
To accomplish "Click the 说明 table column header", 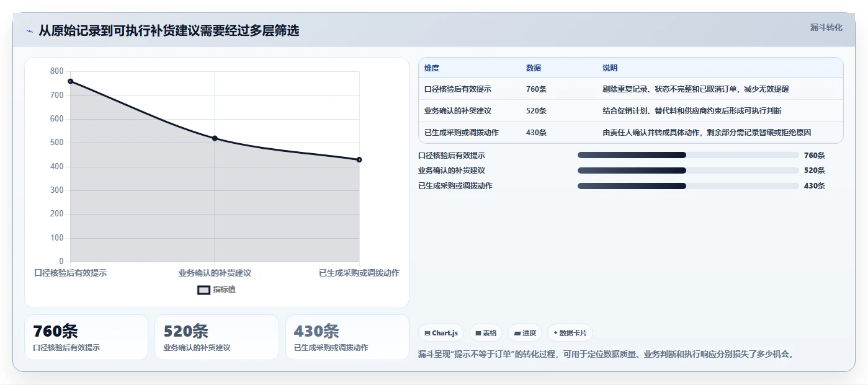I will point(610,68).
